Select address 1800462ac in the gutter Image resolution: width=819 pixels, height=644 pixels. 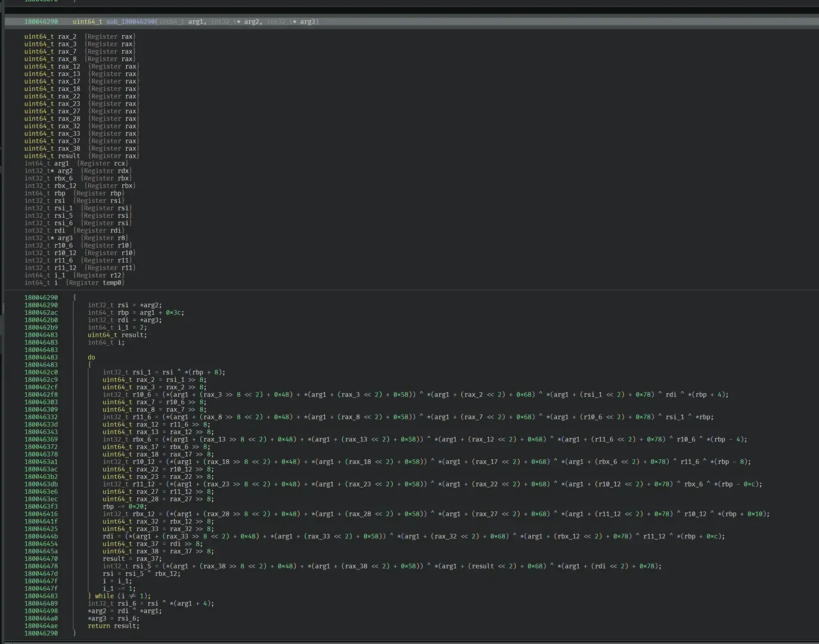(x=41, y=312)
